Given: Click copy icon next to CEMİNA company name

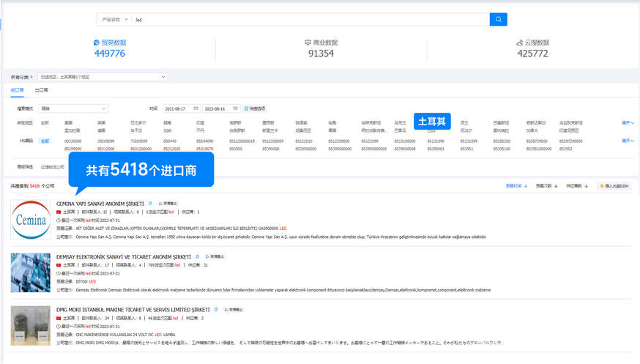Looking at the screenshot, I should 150,203.
